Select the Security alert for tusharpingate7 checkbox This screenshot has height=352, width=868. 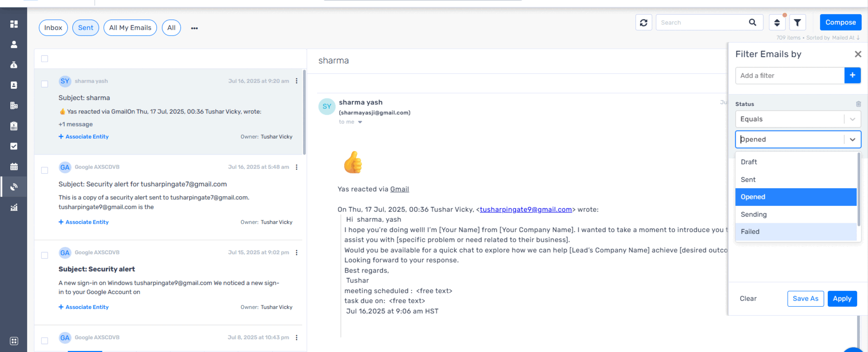[x=44, y=170]
